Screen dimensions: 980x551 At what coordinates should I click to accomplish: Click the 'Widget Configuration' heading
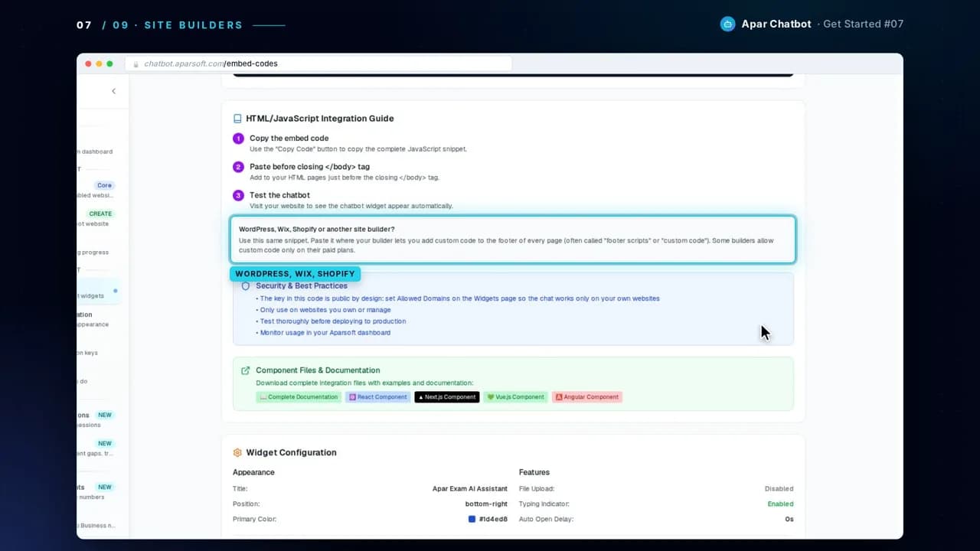pos(291,452)
